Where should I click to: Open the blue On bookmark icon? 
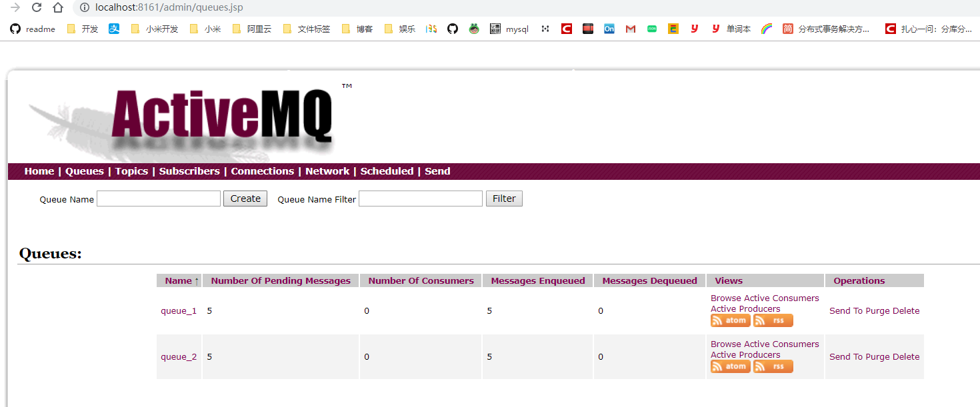(x=609, y=29)
